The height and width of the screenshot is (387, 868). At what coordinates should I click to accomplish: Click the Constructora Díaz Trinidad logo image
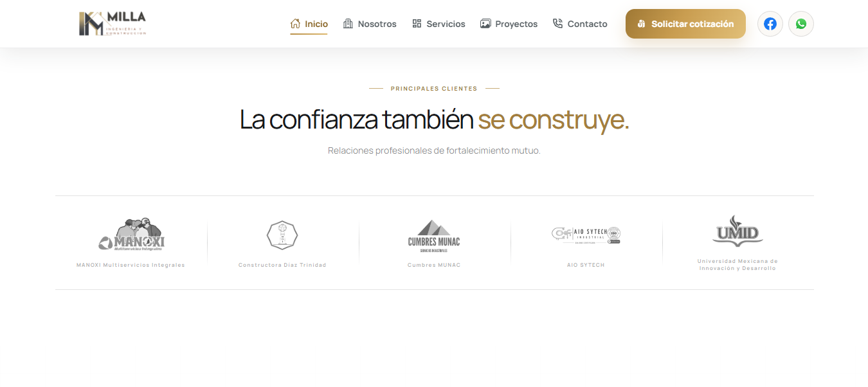(282, 235)
